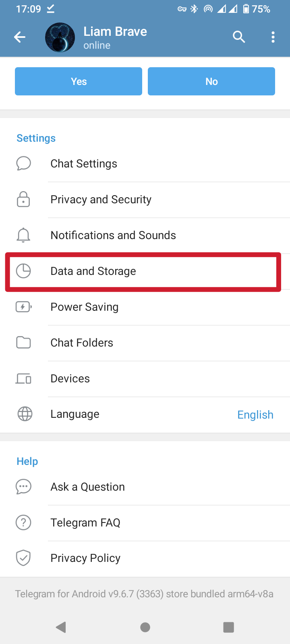Tap the Privacy and Security lock icon
The height and width of the screenshot is (644, 290).
(23, 200)
